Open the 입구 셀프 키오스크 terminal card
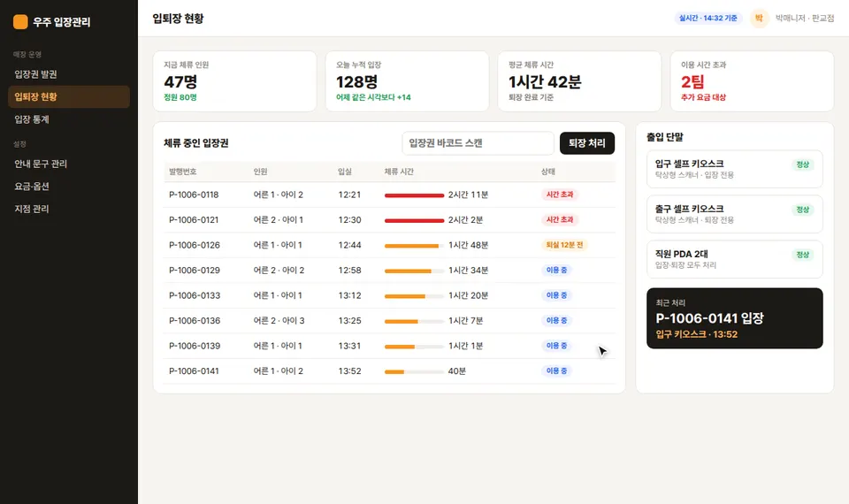849x504 pixels. coord(735,169)
